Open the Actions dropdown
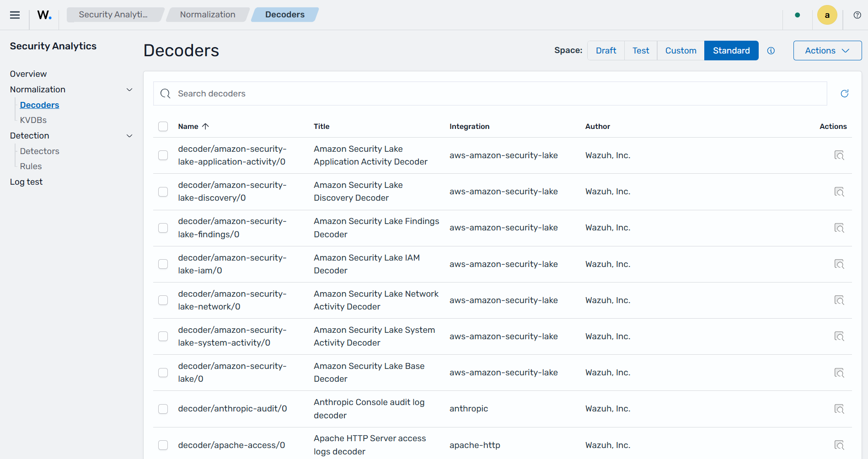Screen dimensions: 868x459 [x=827, y=51]
